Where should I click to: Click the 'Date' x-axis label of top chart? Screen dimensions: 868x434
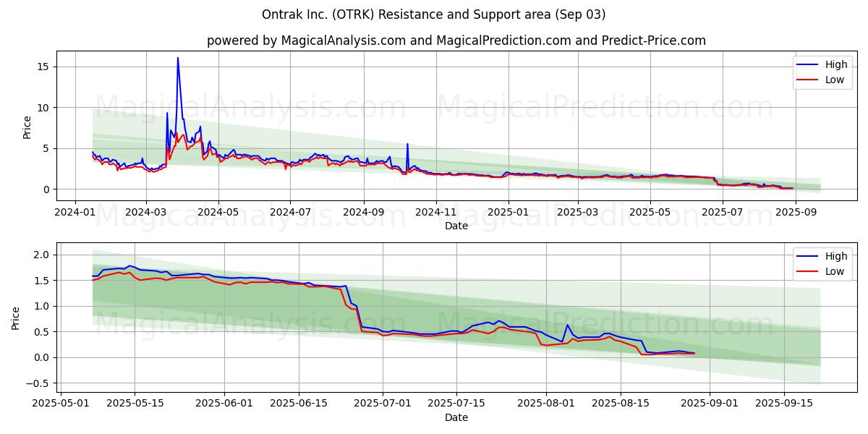[x=456, y=226]
